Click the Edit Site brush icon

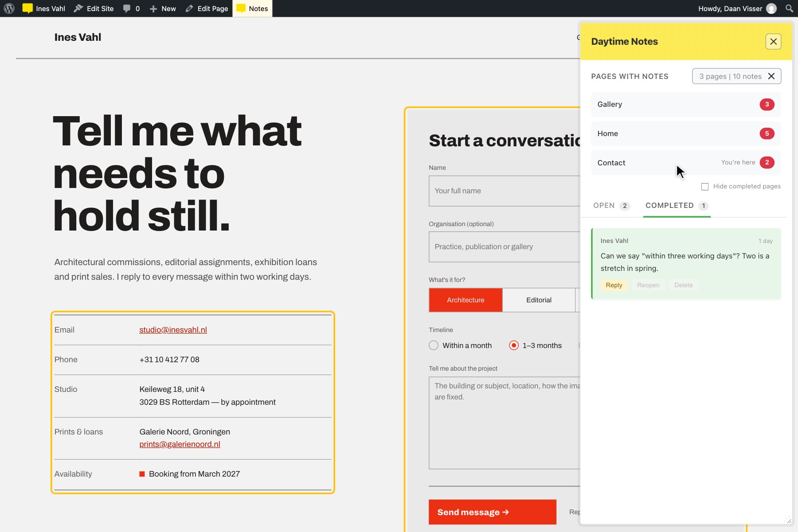point(78,8)
